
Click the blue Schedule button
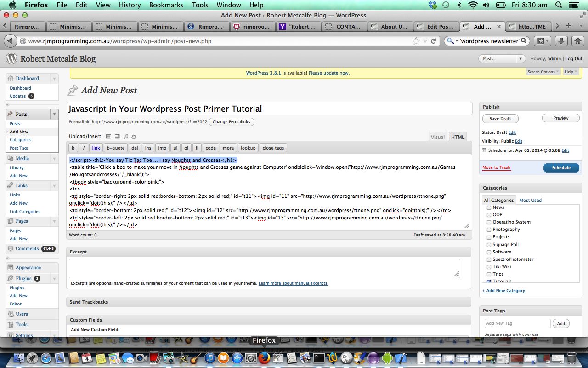point(561,168)
